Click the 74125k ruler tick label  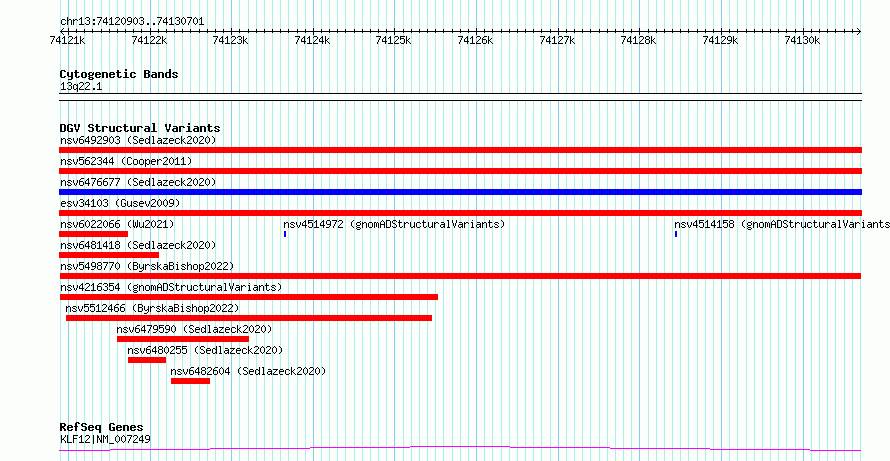tap(394, 40)
